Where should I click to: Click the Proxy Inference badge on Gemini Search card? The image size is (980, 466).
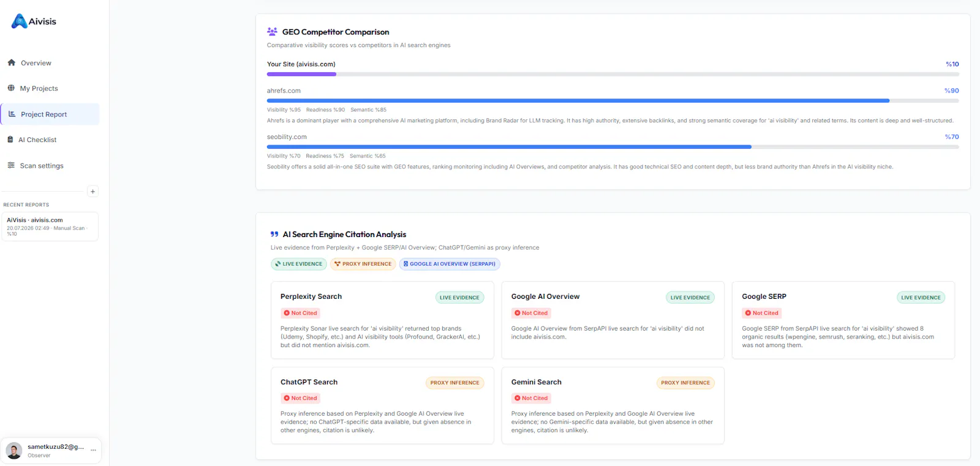pos(685,383)
